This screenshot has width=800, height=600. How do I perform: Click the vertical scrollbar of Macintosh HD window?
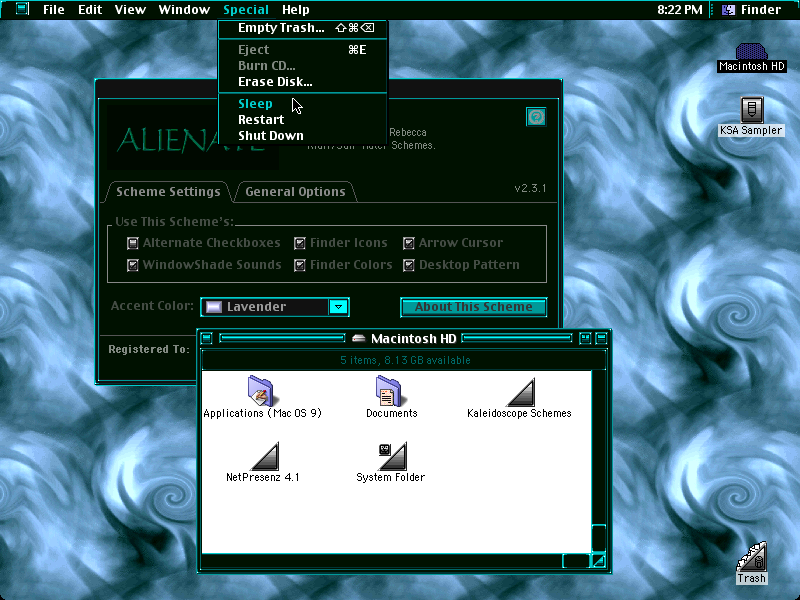(x=599, y=461)
